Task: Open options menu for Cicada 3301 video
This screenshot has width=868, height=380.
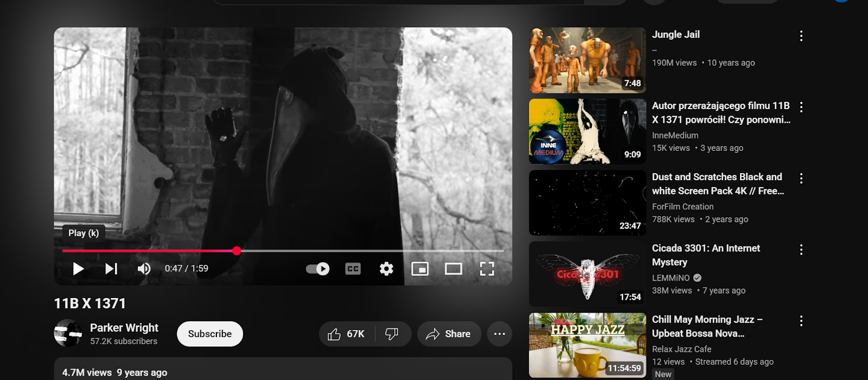Action: pyautogui.click(x=801, y=250)
